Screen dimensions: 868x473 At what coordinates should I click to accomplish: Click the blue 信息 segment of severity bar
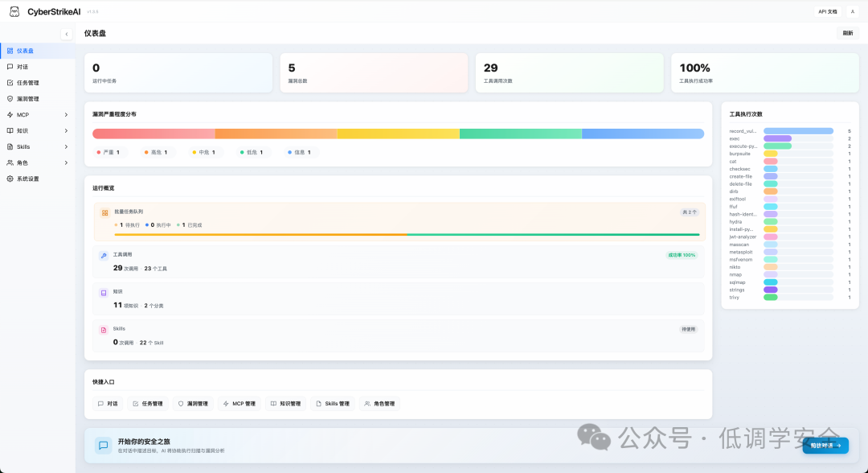(x=643, y=134)
